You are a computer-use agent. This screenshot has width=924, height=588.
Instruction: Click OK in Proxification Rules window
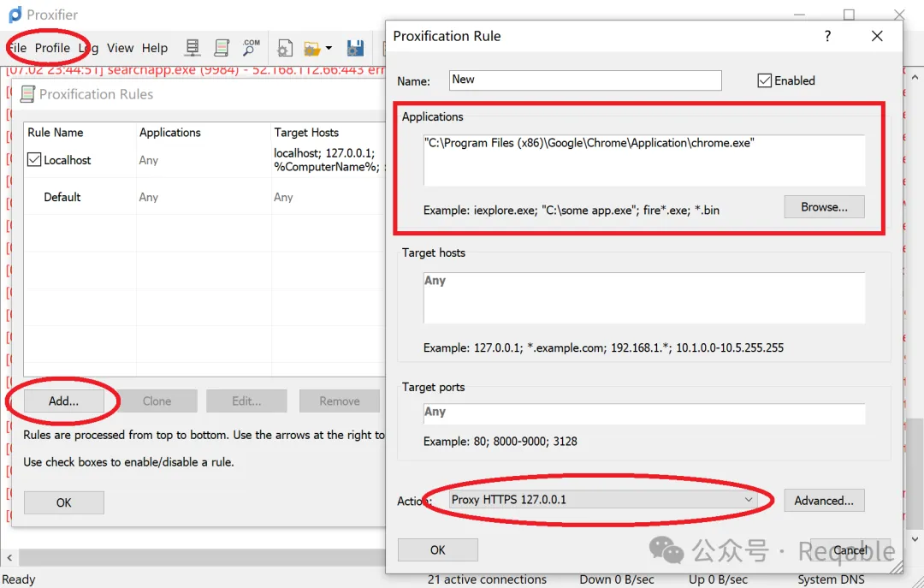click(63, 502)
